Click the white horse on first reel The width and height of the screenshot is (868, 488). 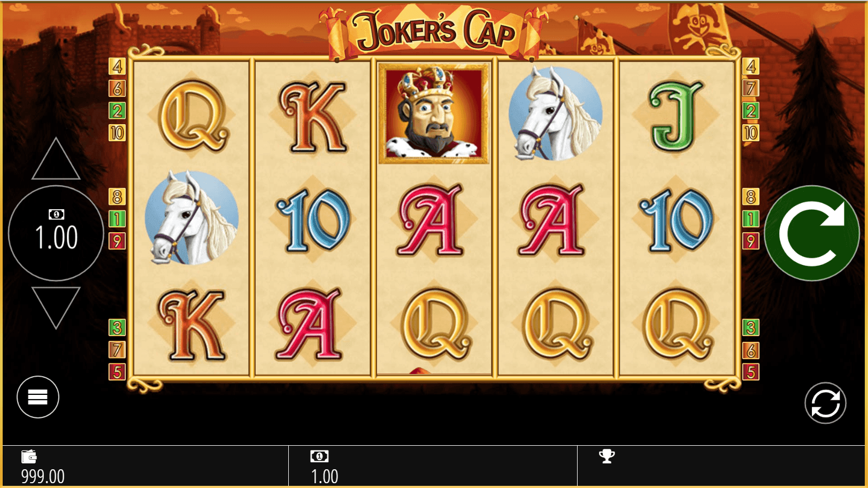pos(191,218)
